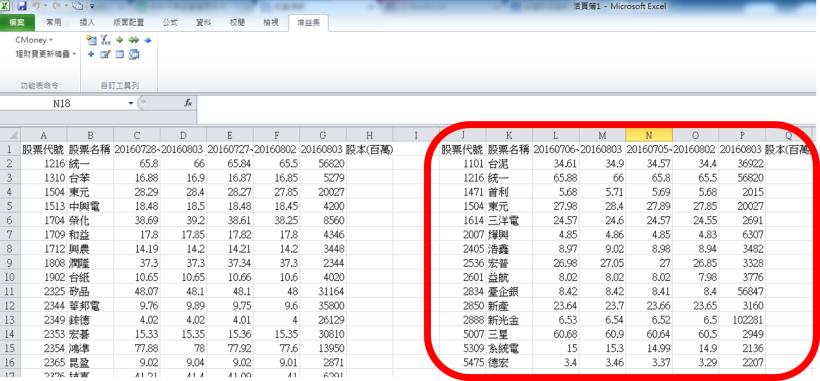
Task: Click the Save icon in Quick Access toolbar
Action: point(21,6)
